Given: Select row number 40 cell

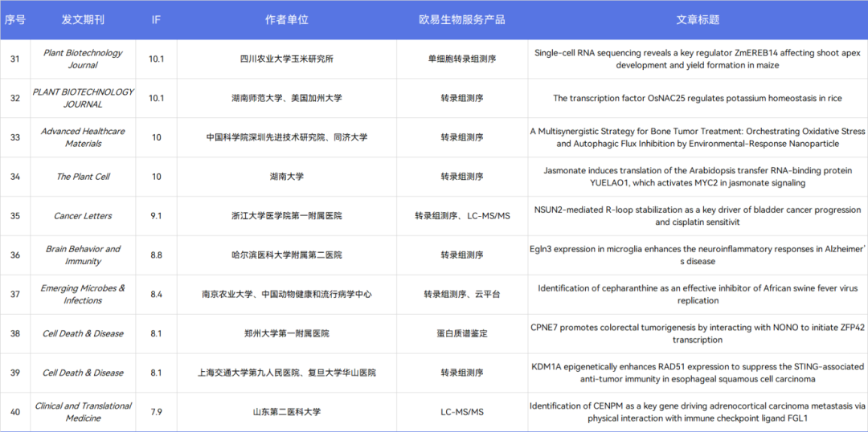Looking at the screenshot, I should coord(15,412).
